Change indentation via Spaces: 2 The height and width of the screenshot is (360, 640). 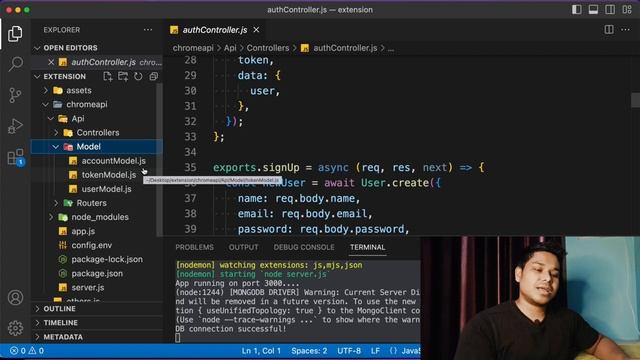point(309,351)
